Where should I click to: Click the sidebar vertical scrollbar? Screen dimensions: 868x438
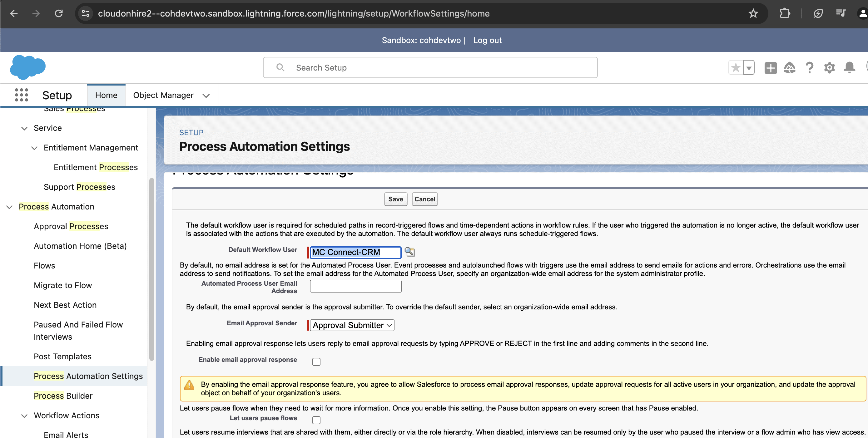click(151, 269)
